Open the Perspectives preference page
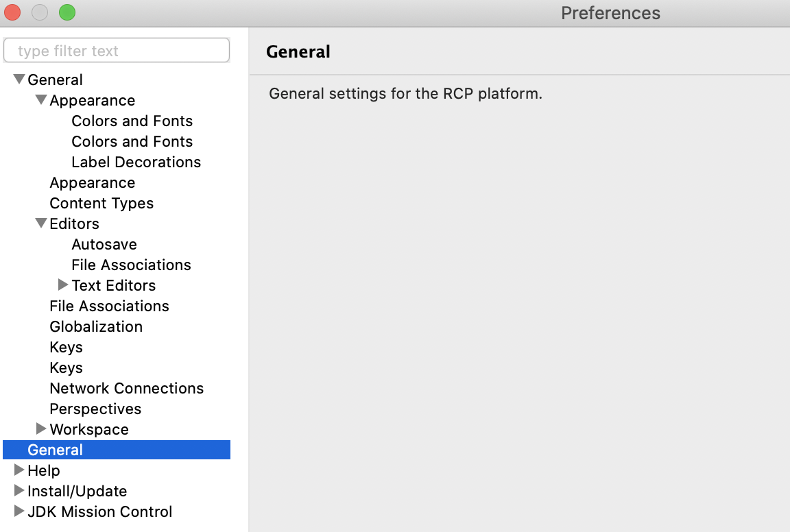The height and width of the screenshot is (532, 790). tap(95, 409)
